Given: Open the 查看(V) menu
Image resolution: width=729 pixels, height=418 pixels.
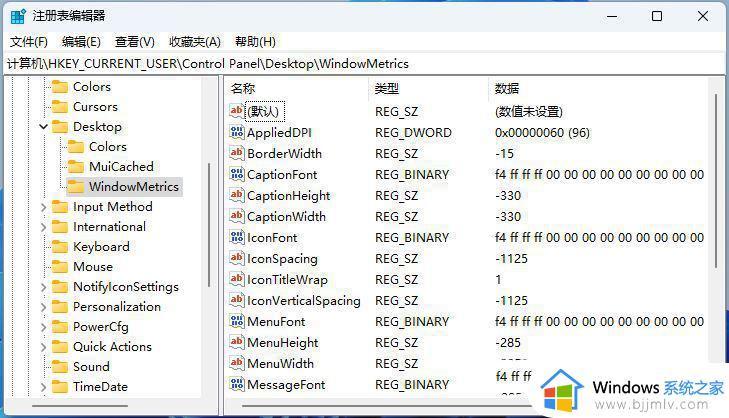Looking at the screenshot, I should [x=134, y=42].
